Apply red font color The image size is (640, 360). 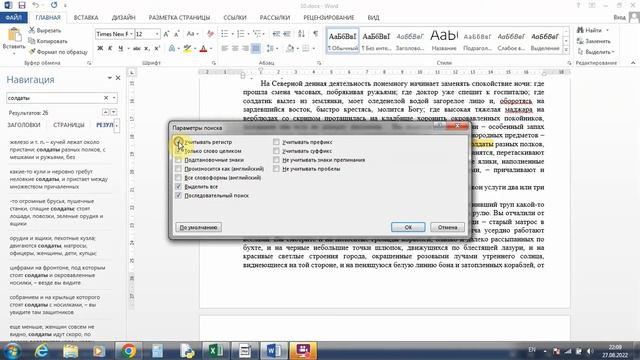coord(204,49)
